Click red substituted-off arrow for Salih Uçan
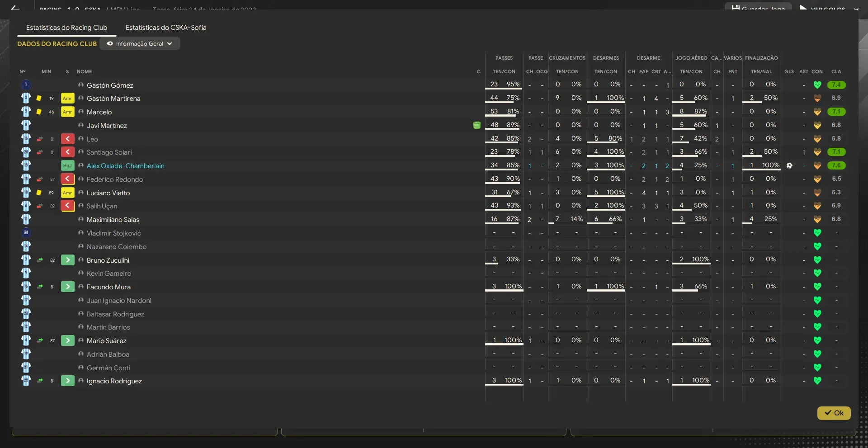This screenshot has height=448, width=868. click(x=67, y=206)
